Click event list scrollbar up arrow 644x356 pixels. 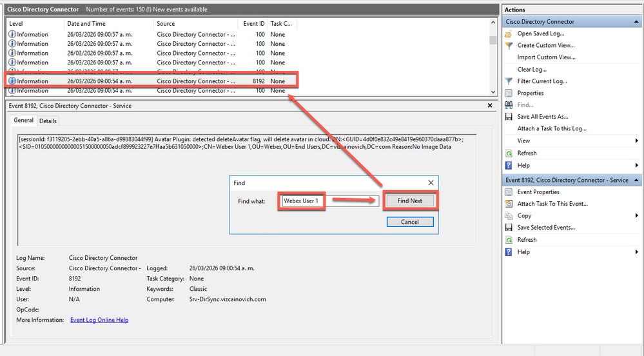pos(493,23)
